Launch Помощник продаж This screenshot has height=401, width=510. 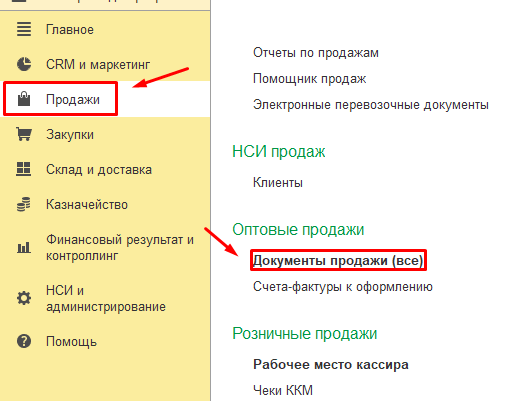[x=309, y=79]
